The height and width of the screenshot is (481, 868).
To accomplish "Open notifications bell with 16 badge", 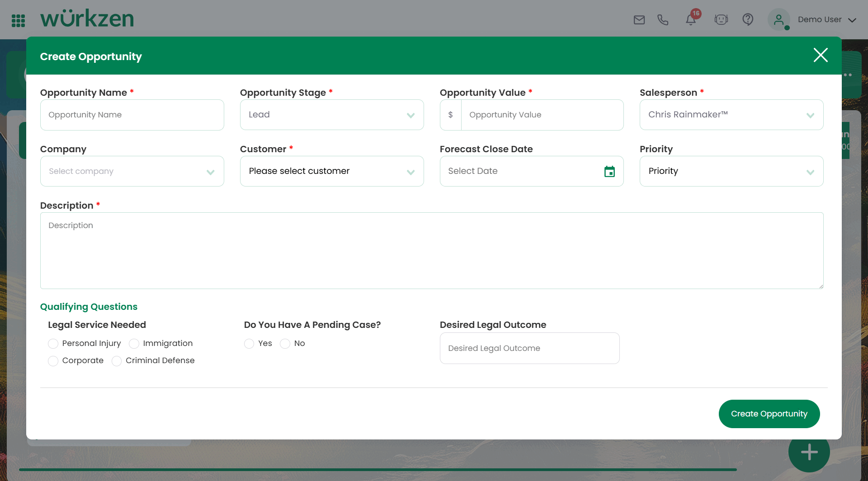I will [x=690, y=20].
